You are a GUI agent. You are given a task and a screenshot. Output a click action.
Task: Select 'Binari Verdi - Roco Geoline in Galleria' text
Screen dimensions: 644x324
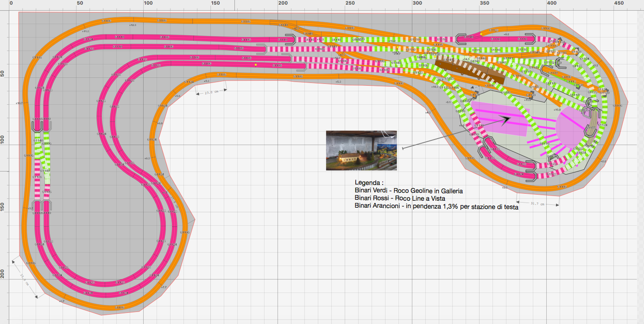[409, 191]
